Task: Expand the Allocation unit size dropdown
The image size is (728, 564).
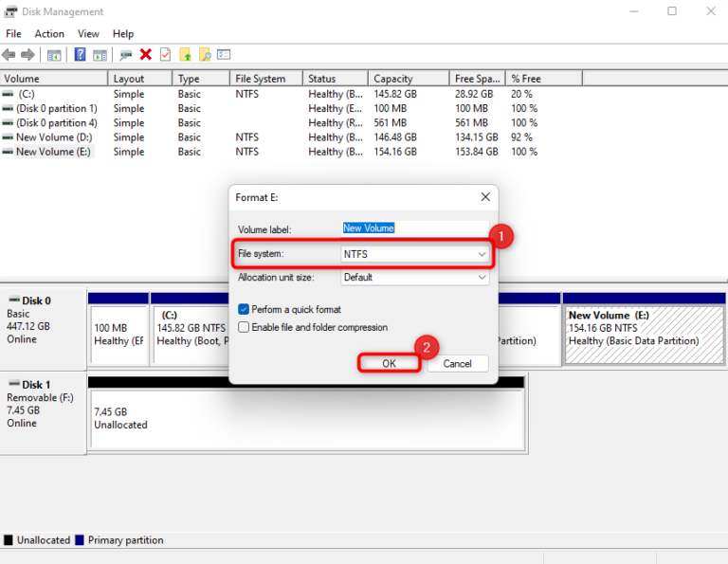Action: [415, 278]
